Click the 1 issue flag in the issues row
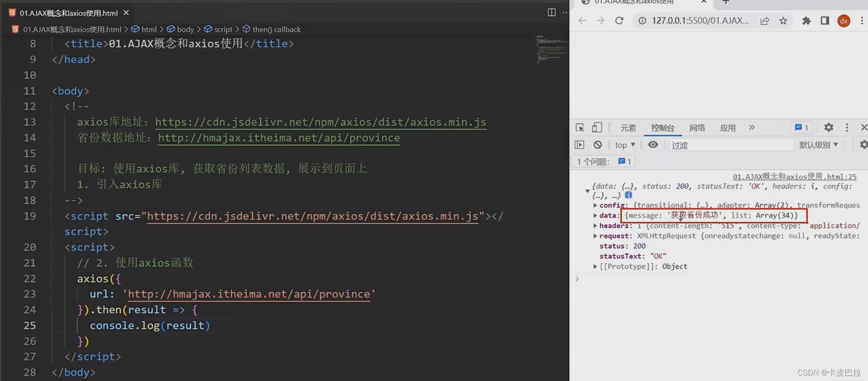The height and width of the screenshot is (381, 868). coord(625,161)
